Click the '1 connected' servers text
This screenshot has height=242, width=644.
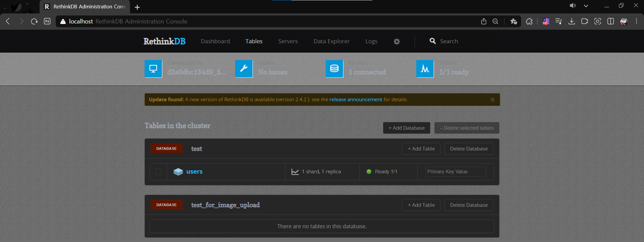[x=367, y=72]
